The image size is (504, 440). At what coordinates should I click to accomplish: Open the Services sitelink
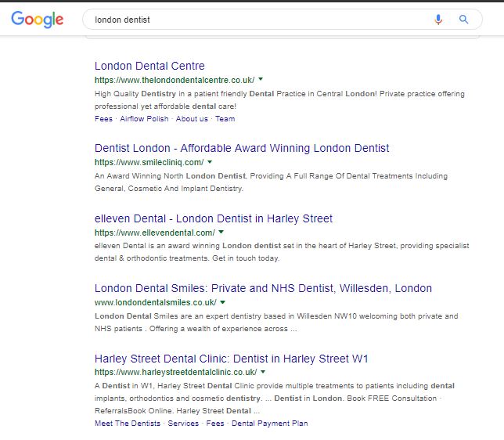(x=183, y=424)
